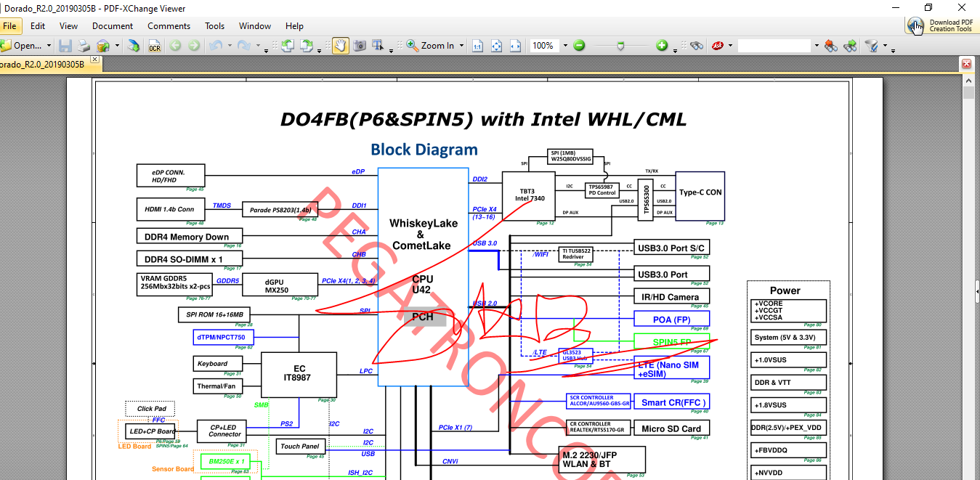The height and width of the screenshot is (480, 980).
Task: Expand the search options funnel dropdown
Action: [884, 45]
